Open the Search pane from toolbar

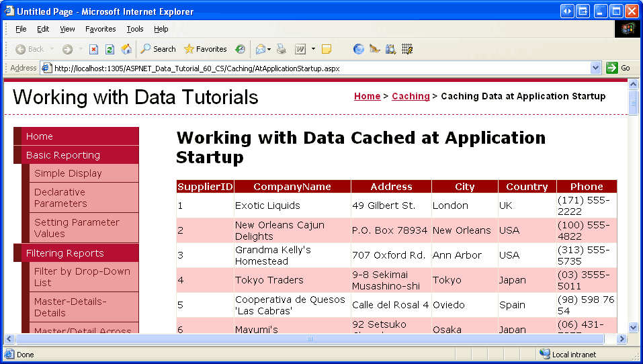(158, 49)
